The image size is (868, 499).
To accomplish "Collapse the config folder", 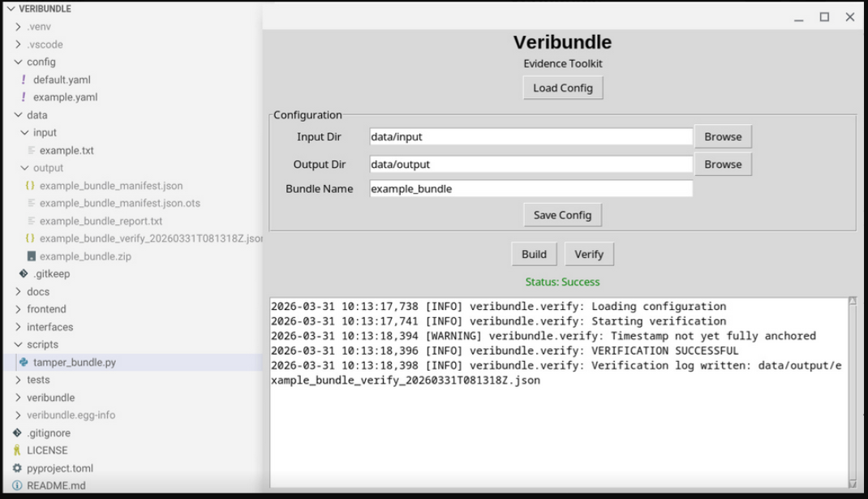I will click(x=18, y=62).
